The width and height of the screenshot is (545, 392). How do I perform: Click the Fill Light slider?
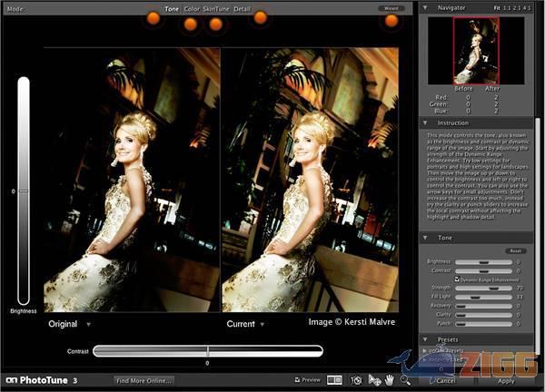point(481,297)
